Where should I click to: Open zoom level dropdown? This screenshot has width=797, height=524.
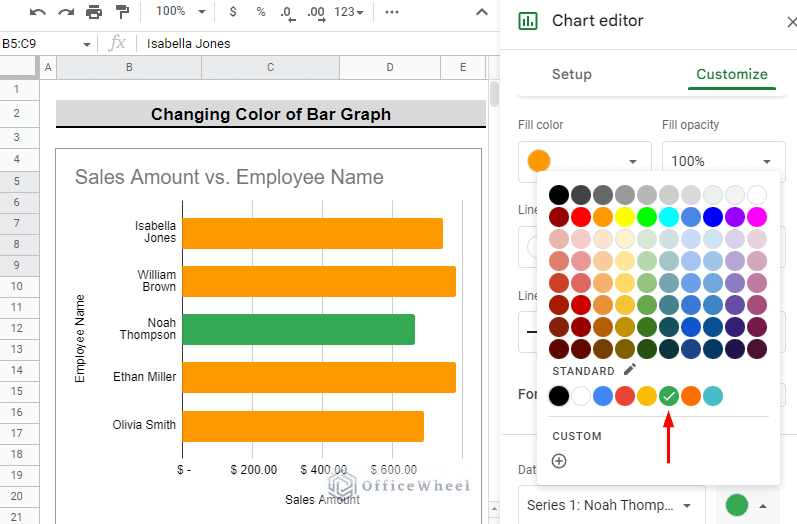pos(180,12)
